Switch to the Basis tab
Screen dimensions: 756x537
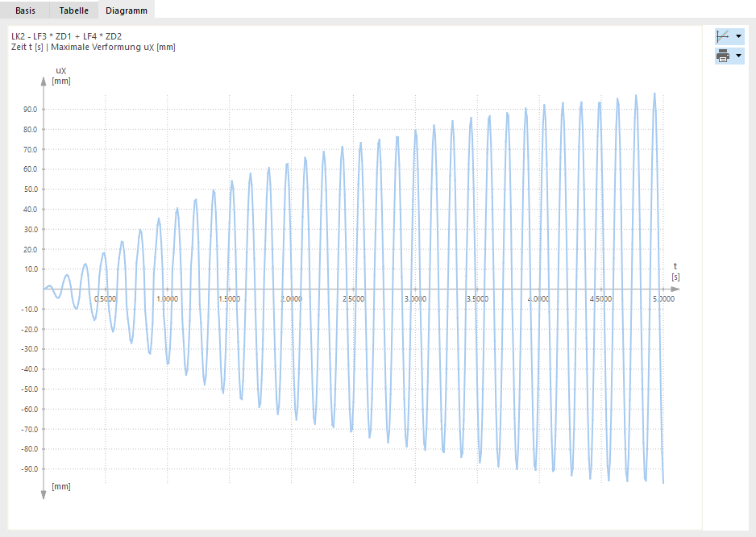click(x=25, y=10)
